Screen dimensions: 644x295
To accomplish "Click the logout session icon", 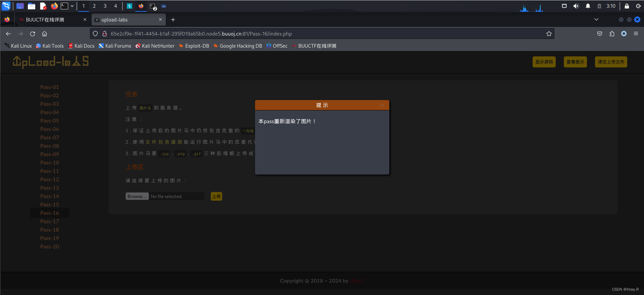I will point(638,6).
